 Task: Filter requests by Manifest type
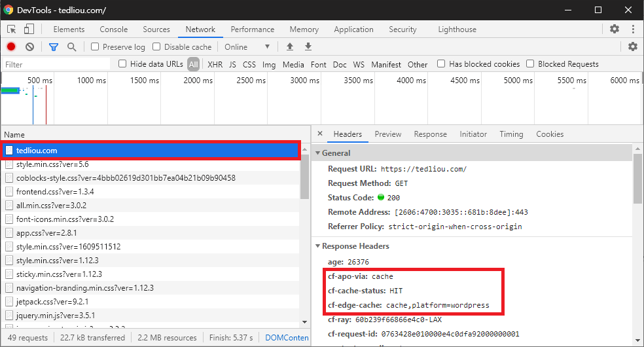tap(386, 64)
